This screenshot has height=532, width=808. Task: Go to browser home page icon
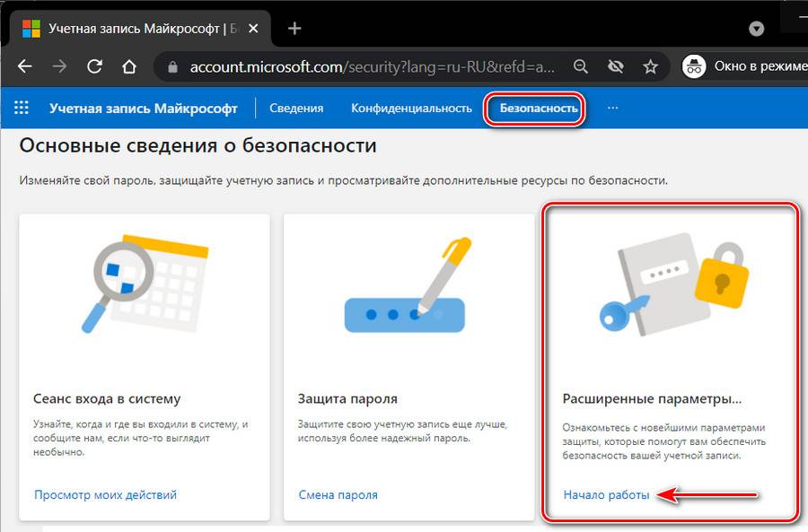(129, 66)
